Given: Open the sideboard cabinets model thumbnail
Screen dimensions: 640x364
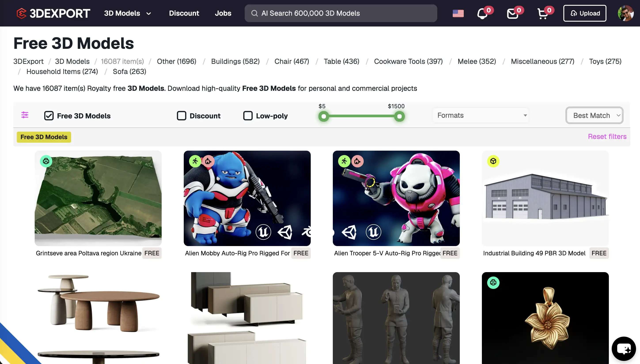Looking at the screenshot, I should (247, 318).
